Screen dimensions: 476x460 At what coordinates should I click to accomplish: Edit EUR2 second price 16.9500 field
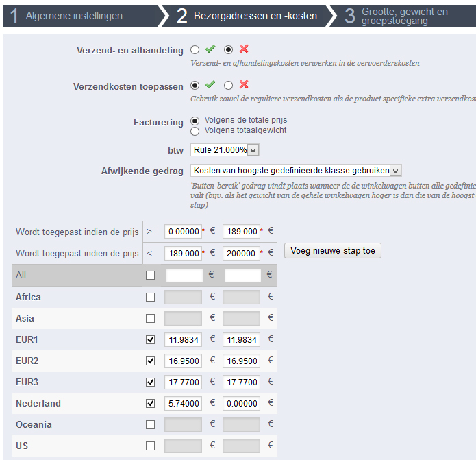(241, 361)
